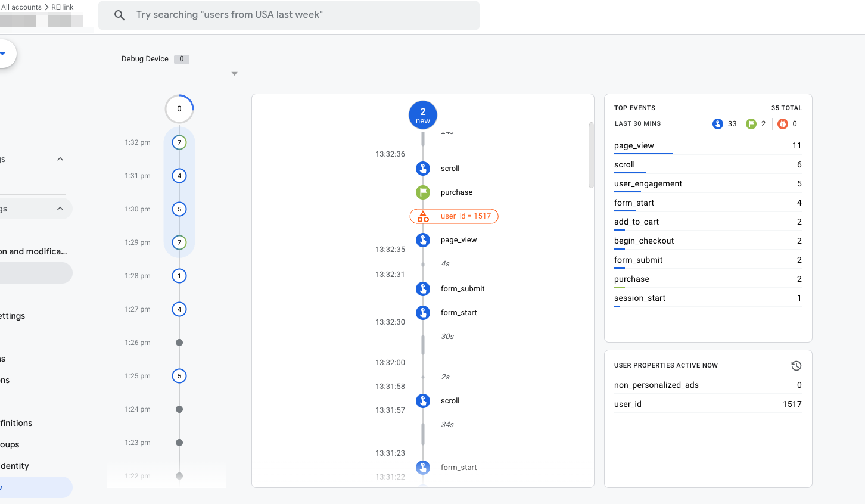Open session_start in Top Events

pyautogui.click(x=708, y=298)
